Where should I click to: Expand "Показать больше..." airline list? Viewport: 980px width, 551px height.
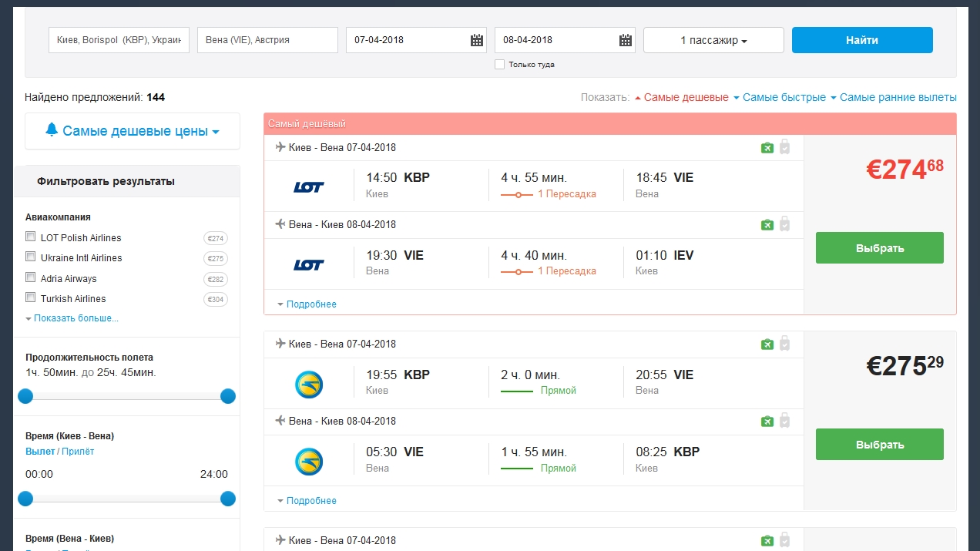(x=76, y=318)
